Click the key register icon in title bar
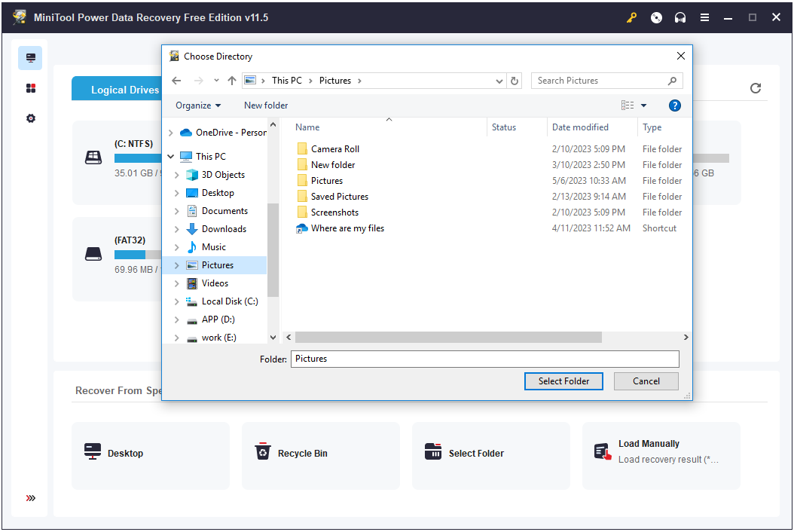 click(x=631, y=18)
